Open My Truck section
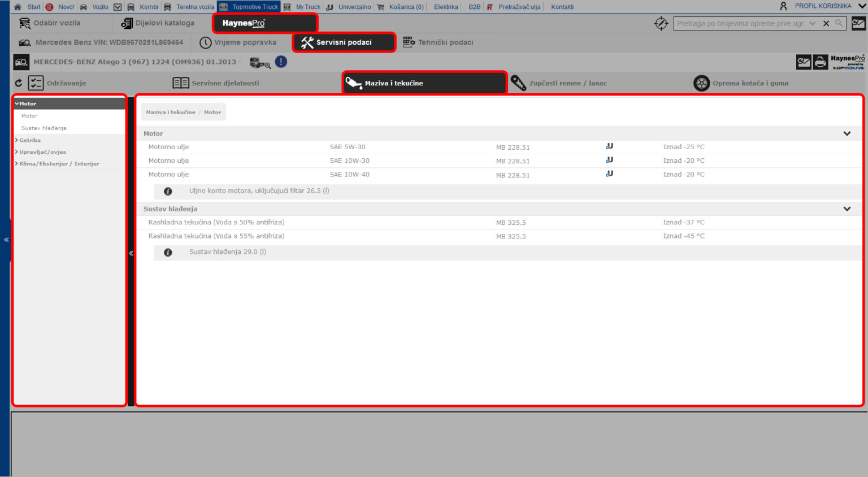868x477 pixels. [x=308, y=7]
